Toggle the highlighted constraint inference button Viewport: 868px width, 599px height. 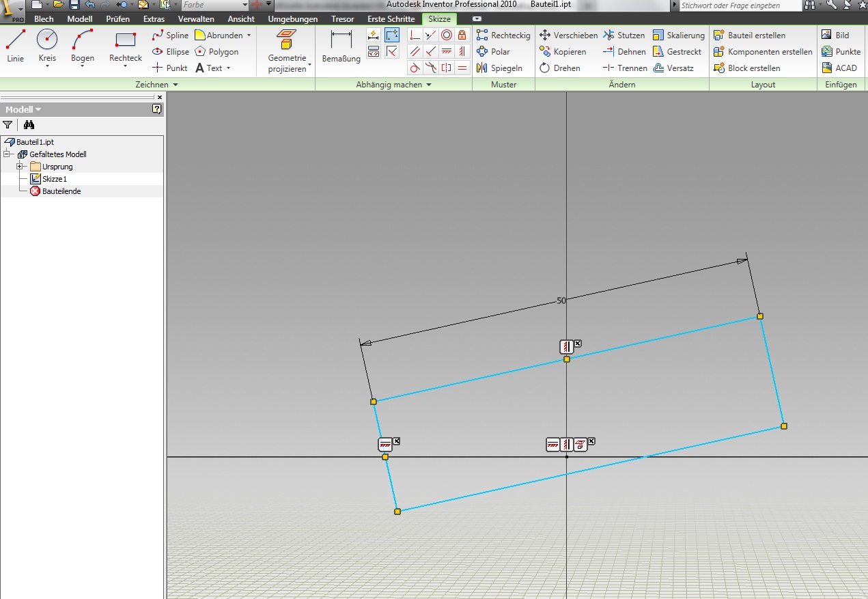(392, 35)
